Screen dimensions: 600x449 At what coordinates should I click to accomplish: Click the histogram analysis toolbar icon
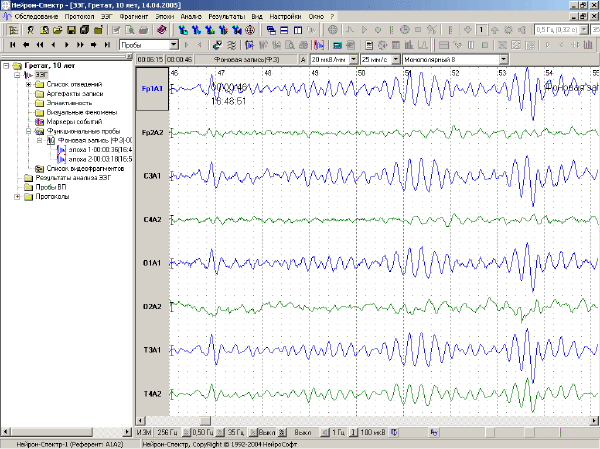point(409,45)
